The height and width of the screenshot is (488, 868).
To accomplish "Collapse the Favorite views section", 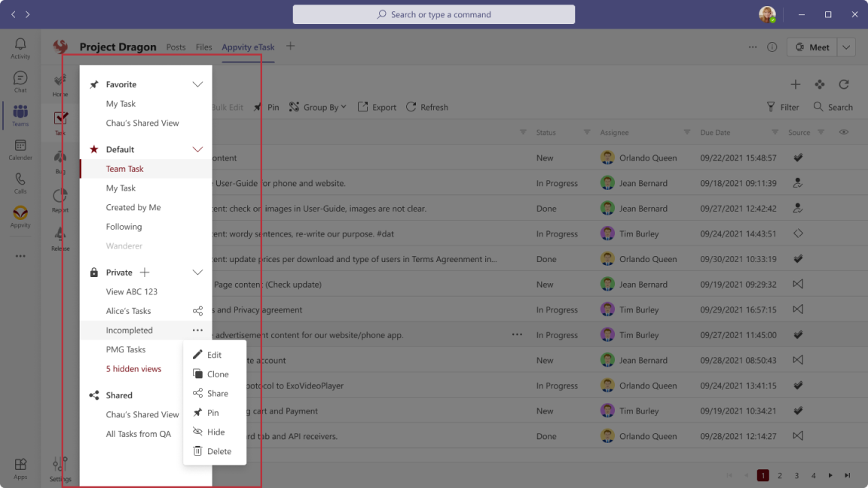I will tap(197, 84).
